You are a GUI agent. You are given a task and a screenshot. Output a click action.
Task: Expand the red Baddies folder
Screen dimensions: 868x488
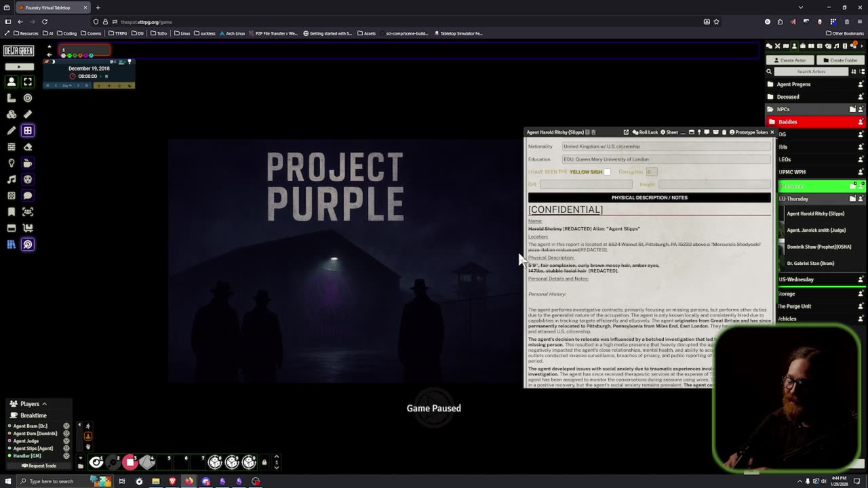816,122
